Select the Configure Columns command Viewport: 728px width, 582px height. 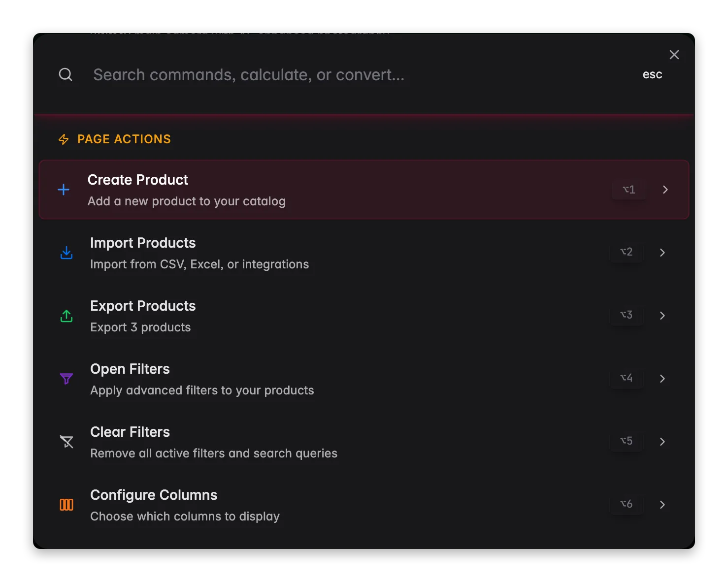(364, 505)
